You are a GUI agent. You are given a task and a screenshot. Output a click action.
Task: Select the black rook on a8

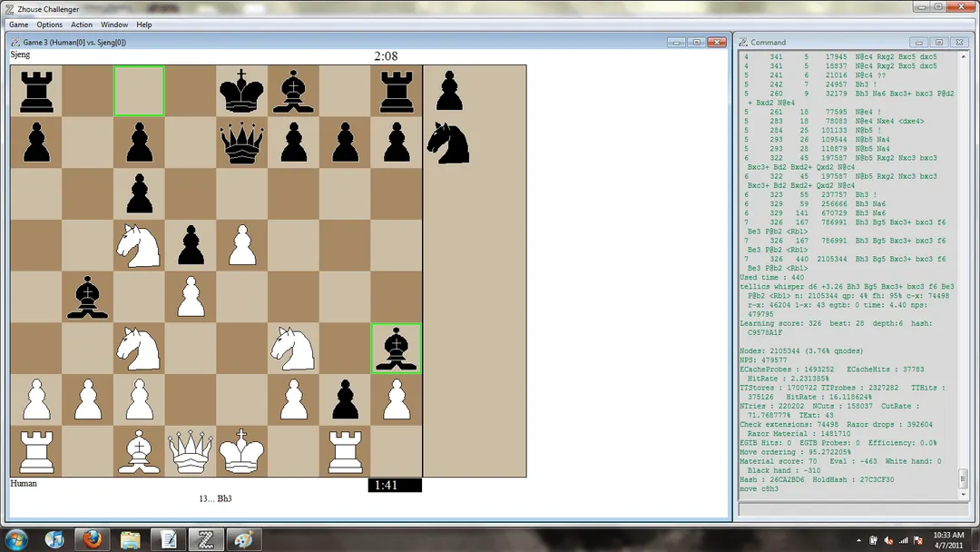(36, 91)
